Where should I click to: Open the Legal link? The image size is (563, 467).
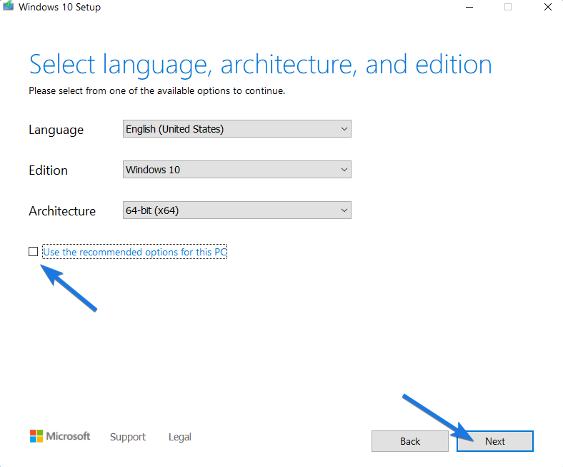180,437
